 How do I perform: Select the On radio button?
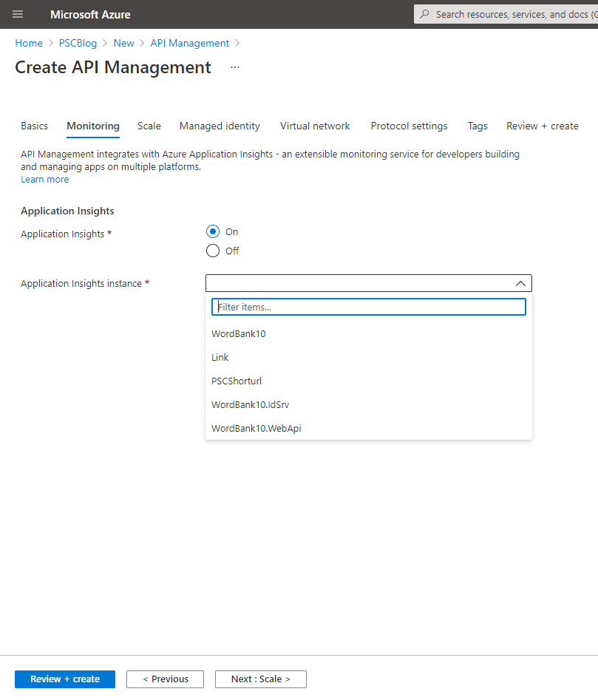[x=213, y=231]
